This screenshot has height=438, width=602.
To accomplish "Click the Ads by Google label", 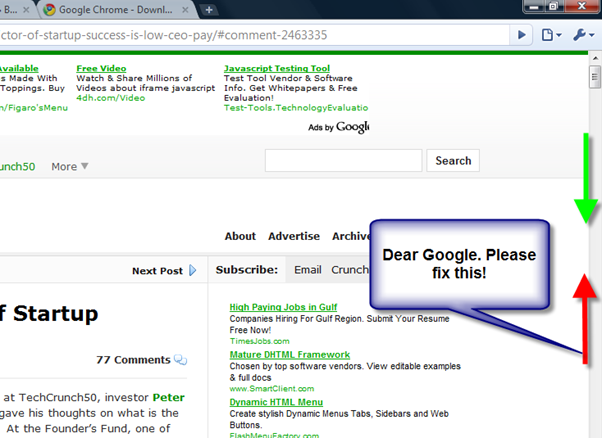I will (x=338, y=127).
